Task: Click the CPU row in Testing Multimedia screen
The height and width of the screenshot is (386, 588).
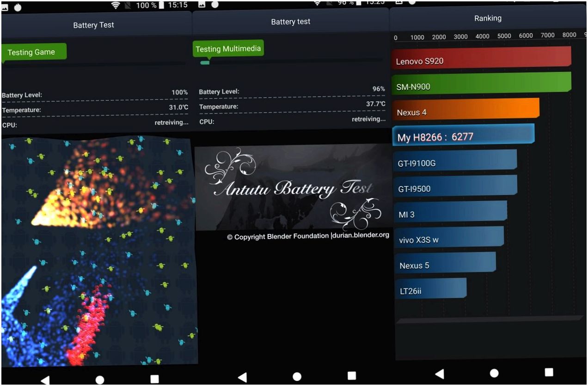Action: tap(292, 121)
